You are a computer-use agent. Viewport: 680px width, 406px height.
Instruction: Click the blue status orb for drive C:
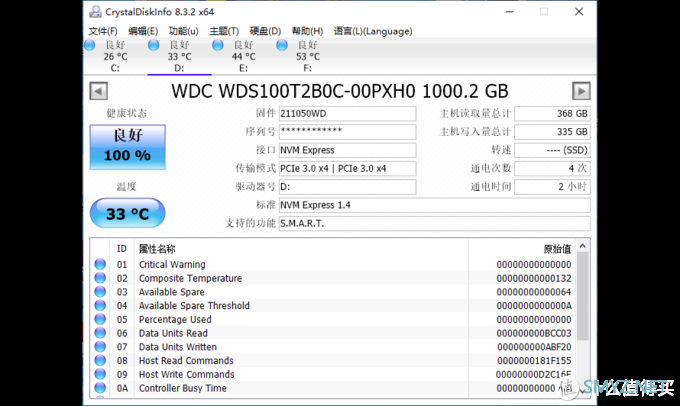click(x=90, y=45)
